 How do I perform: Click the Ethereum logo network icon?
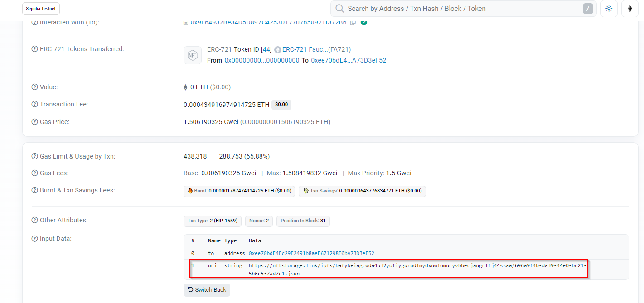pyautogui.click(x=629, y=9)
